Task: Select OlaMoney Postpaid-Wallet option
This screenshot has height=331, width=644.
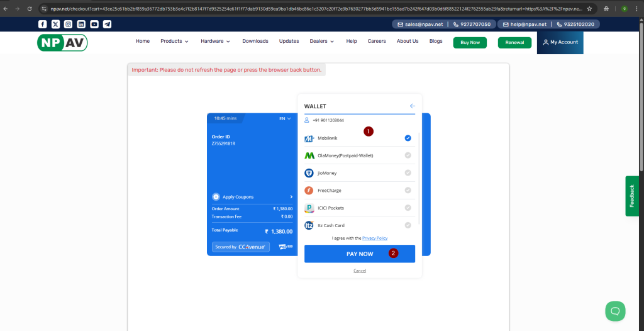Action: [408, 155]
